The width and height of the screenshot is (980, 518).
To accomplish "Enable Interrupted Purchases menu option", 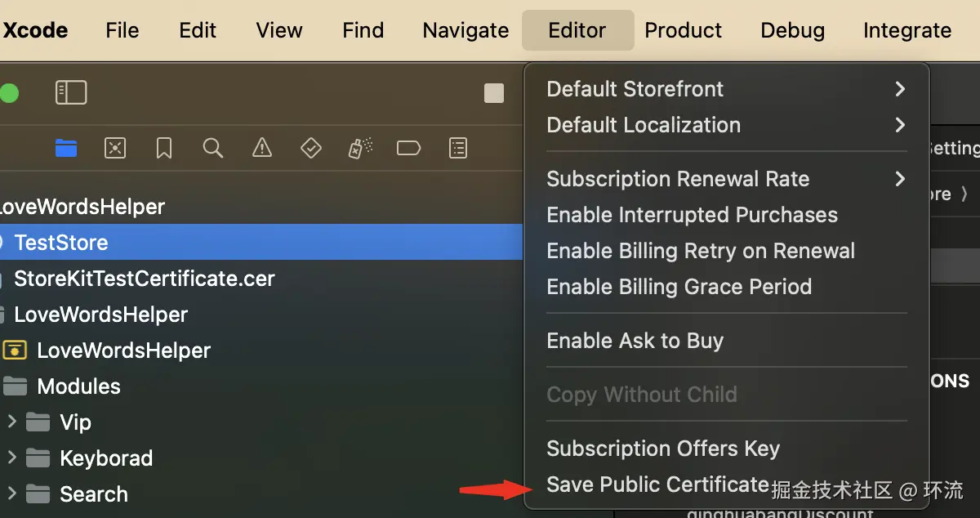I will (x=727, y=215).
